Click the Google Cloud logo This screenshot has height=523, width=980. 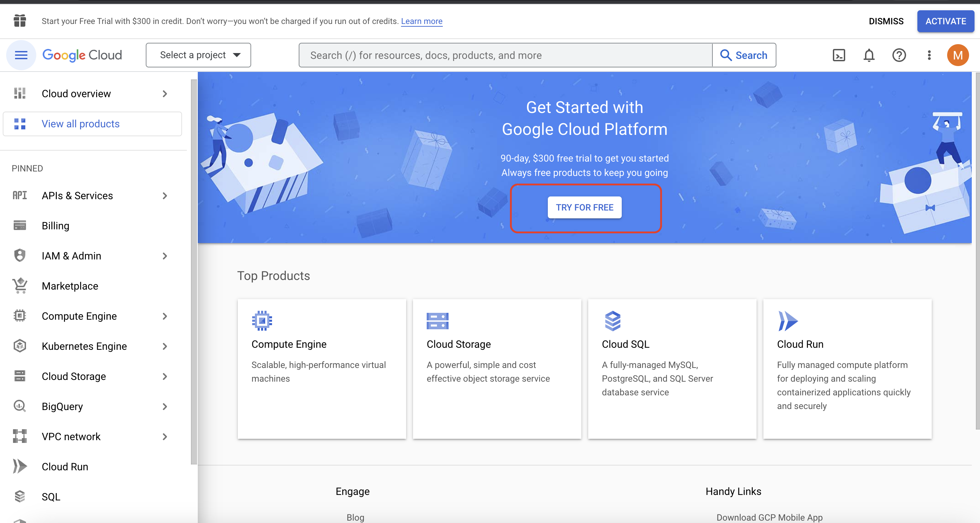coord(82,55)
